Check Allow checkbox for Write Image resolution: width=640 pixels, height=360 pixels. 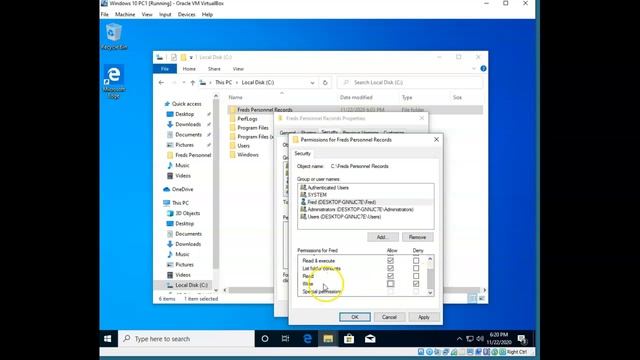[x=391, y=284]
